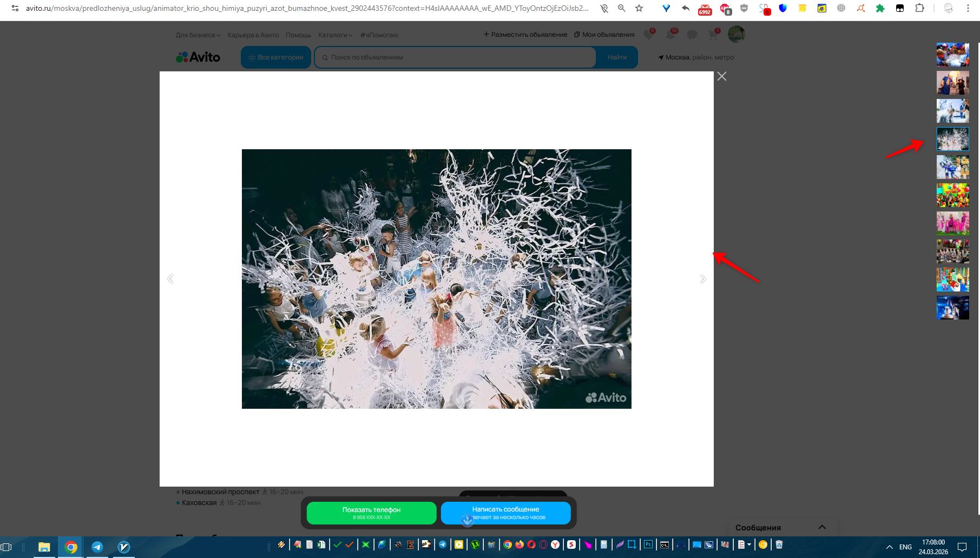Select the colorful balloons thumbnail
980x558 pixels.
coord(952,195)
